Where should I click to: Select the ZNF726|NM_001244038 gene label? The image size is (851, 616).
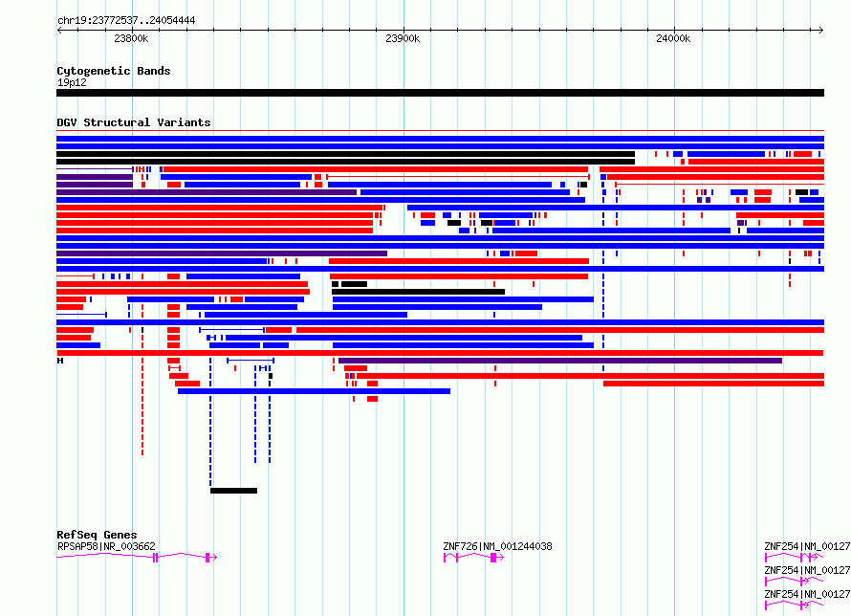497,546
